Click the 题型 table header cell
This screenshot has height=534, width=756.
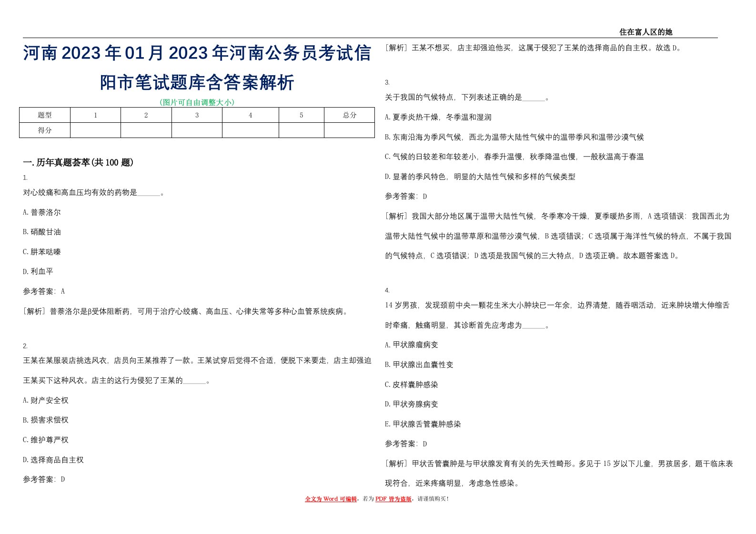tap(45, 115)
